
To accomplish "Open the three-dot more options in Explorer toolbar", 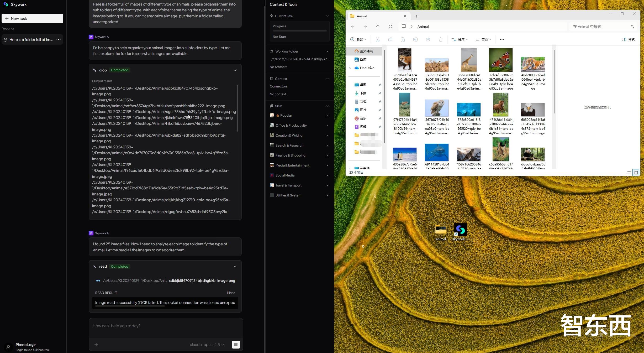I will pyautogui.click(x=502, y=39).
